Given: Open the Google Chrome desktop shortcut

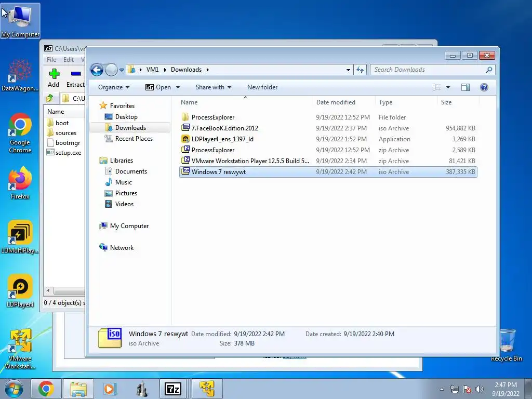Looking at the screenshot, I should click(x=20, y=133).
